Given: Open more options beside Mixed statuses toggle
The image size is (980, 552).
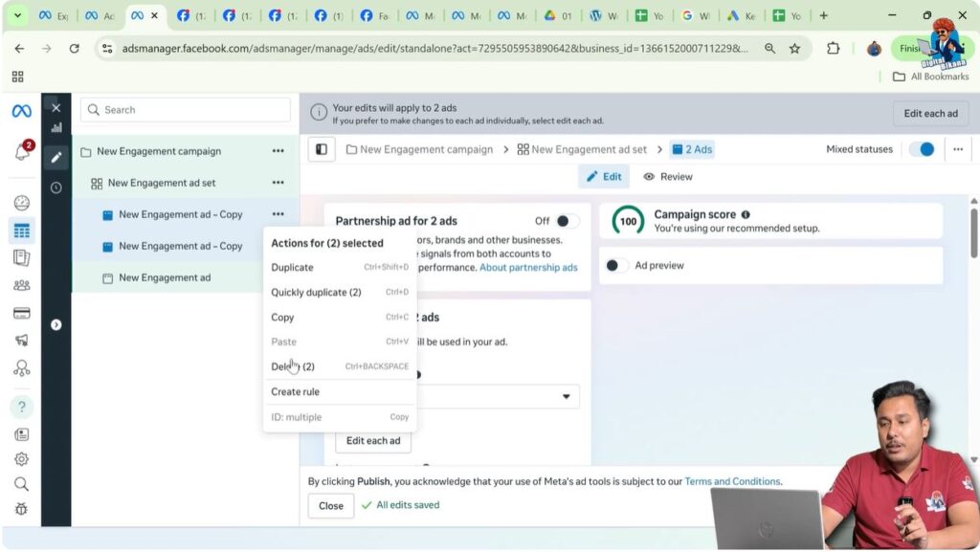Looking at the screenshot, I should (x=957, y=149).
